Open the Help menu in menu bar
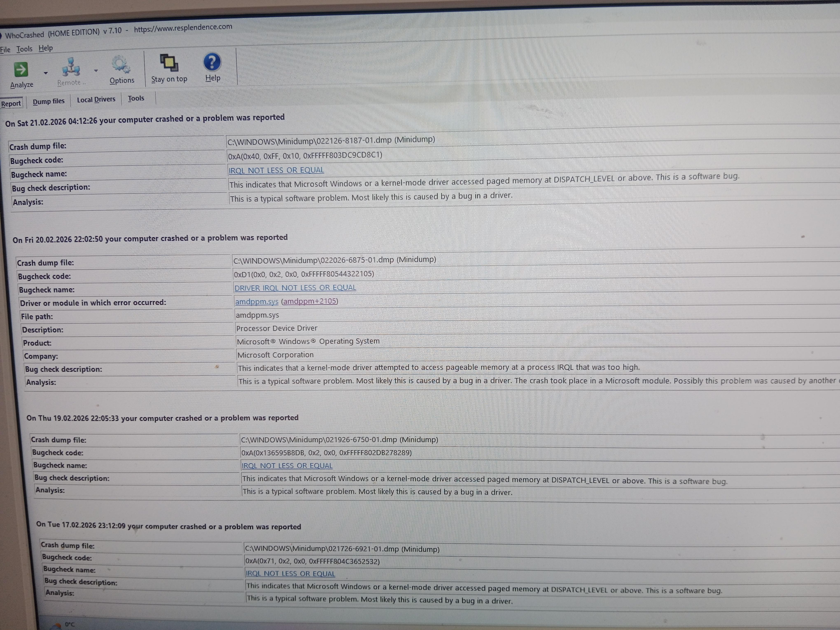Viewport: 840px width, 630px height. click(x=45, y=48)
